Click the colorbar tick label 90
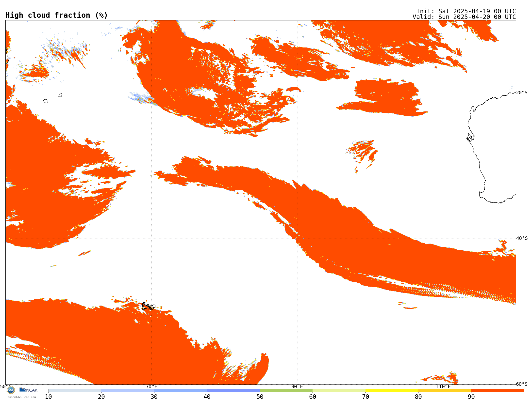532x400 pixels. click(471, 397)
